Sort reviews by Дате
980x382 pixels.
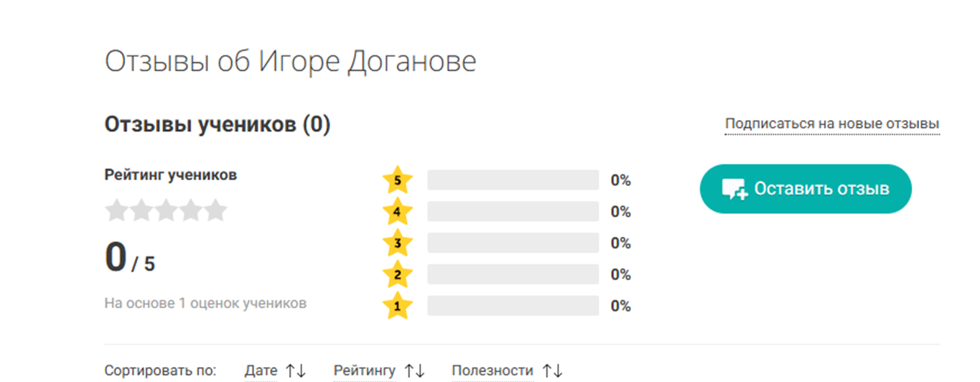pyautogui.click(x=261, y=371)
